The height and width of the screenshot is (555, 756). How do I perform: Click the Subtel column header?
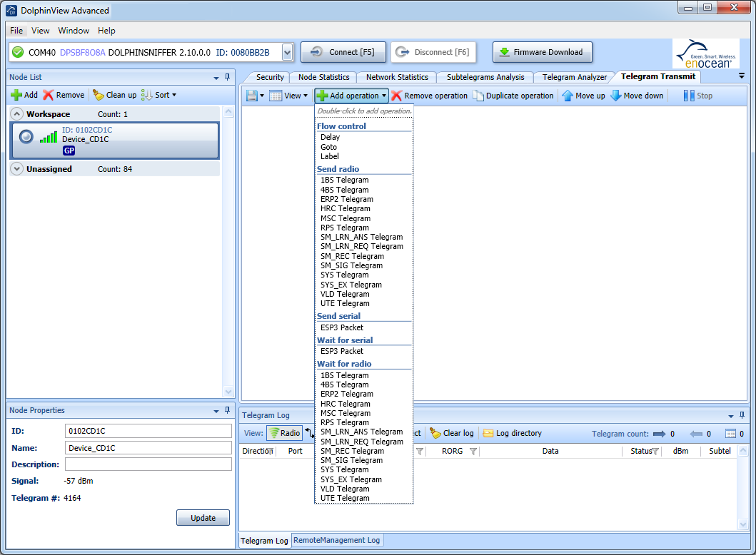(720, 451)
